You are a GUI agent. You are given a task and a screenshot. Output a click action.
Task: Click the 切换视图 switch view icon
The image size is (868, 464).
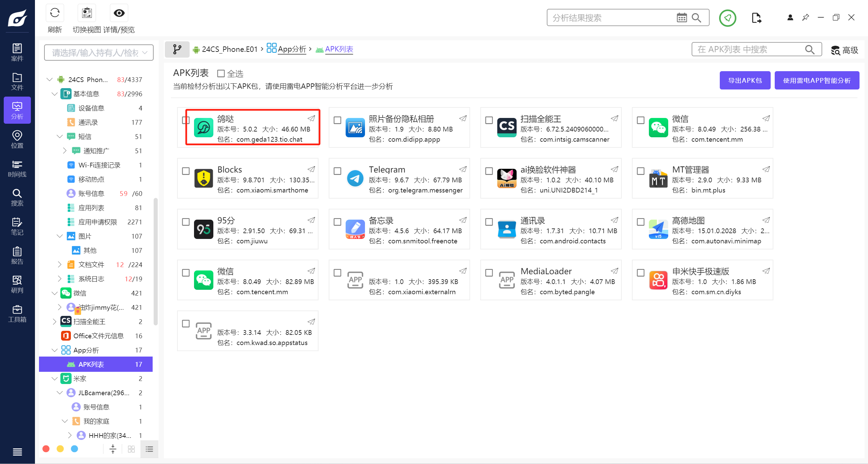(x=87, y=13)
